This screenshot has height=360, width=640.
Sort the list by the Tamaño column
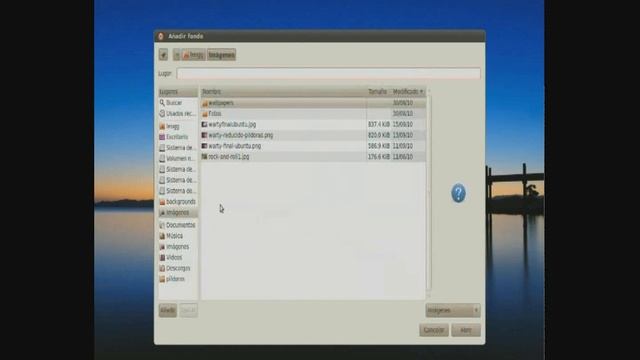coord(378,91)
